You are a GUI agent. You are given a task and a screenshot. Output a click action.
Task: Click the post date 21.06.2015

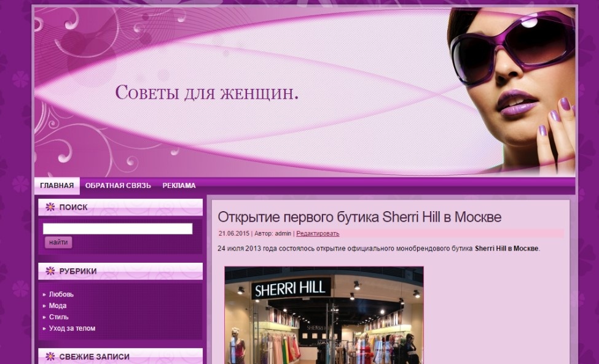pyautogui.click(x=234, y=233)
